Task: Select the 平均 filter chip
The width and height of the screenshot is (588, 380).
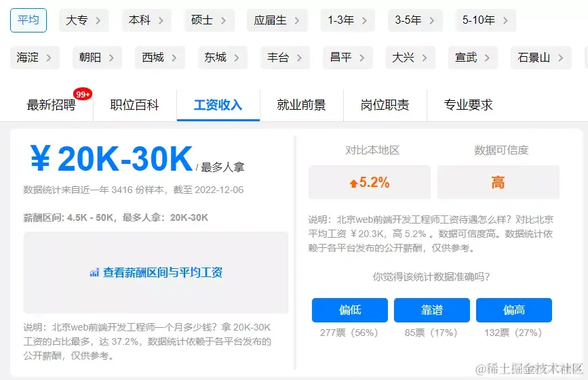Action: coord(28,20)
